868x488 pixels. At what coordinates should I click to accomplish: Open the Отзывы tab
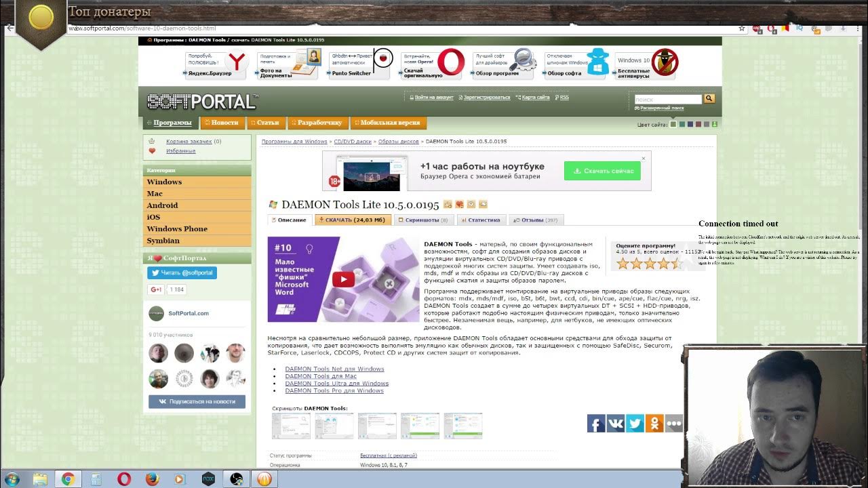coord(536,220)
